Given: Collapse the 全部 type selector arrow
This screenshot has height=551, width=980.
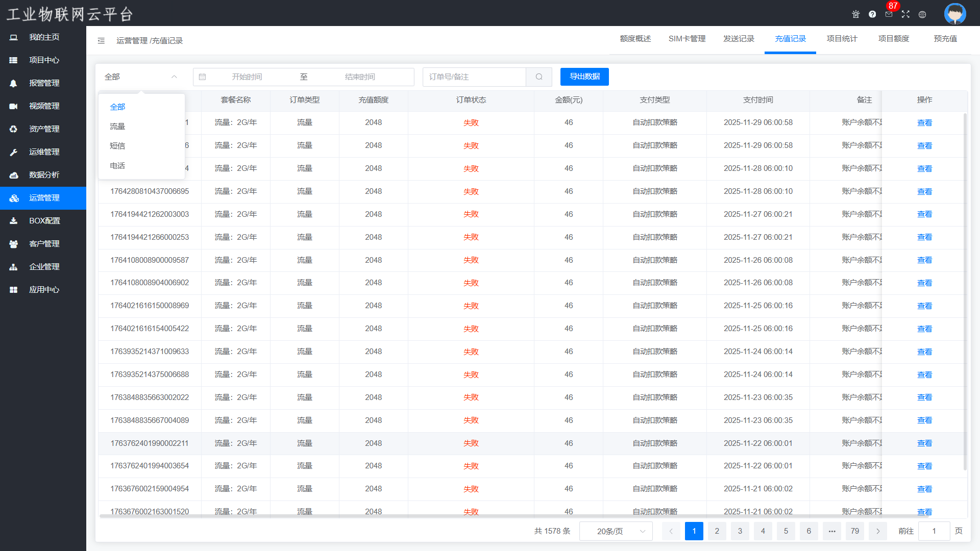Looking at the screenshot, I should 174,77.
